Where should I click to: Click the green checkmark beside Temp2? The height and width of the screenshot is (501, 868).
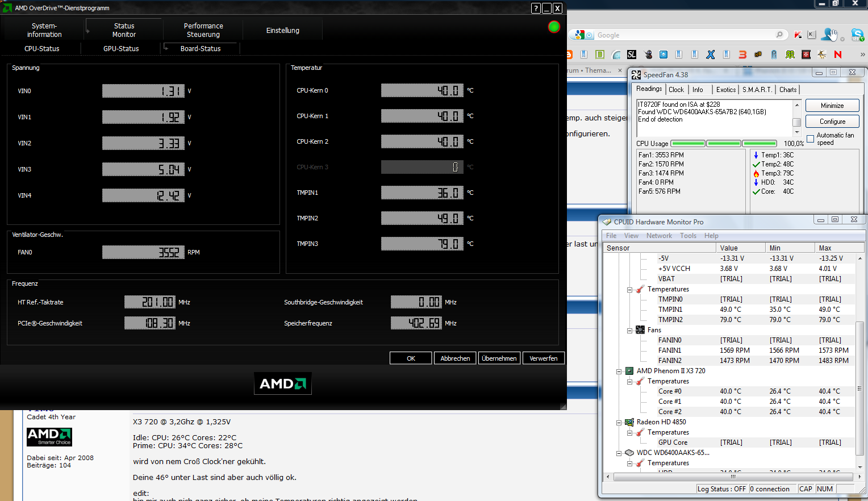coord(756,164)
